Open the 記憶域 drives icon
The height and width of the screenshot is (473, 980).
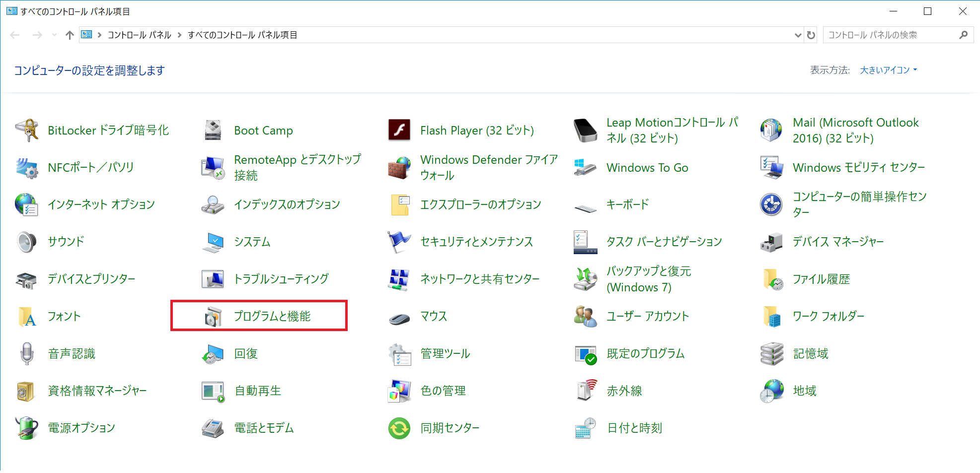click(772, 353)
